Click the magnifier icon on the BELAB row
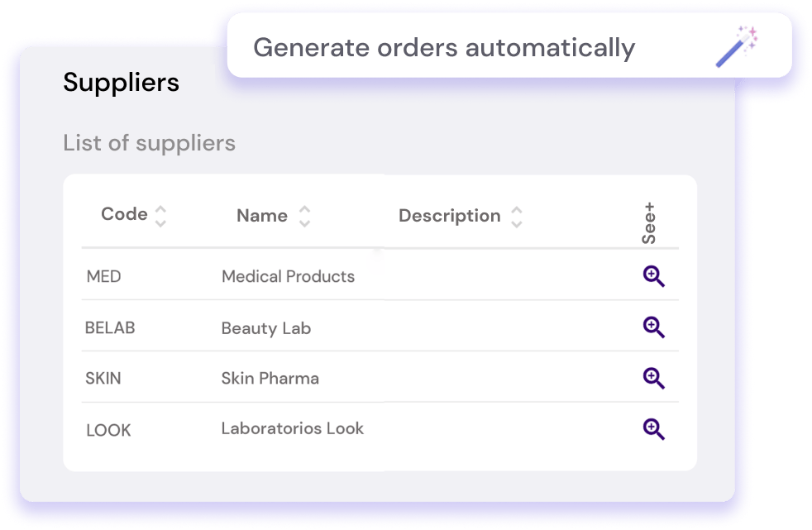The image size is (812, 530). coord(653,327)
